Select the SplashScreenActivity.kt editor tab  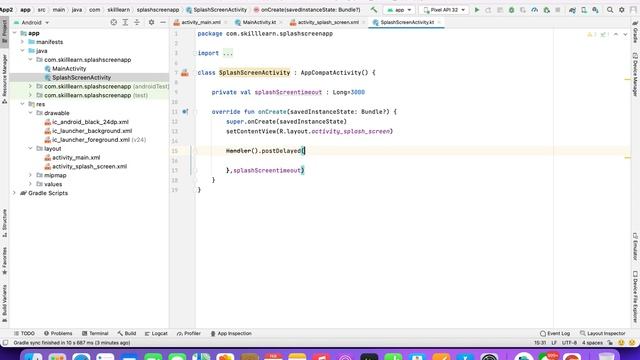pos(406,22)
